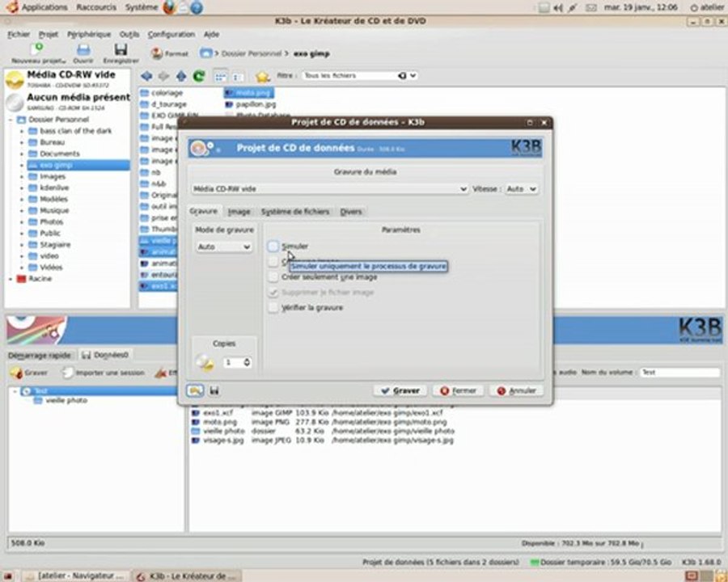Expand the Racine tree node

pos(11,279)
